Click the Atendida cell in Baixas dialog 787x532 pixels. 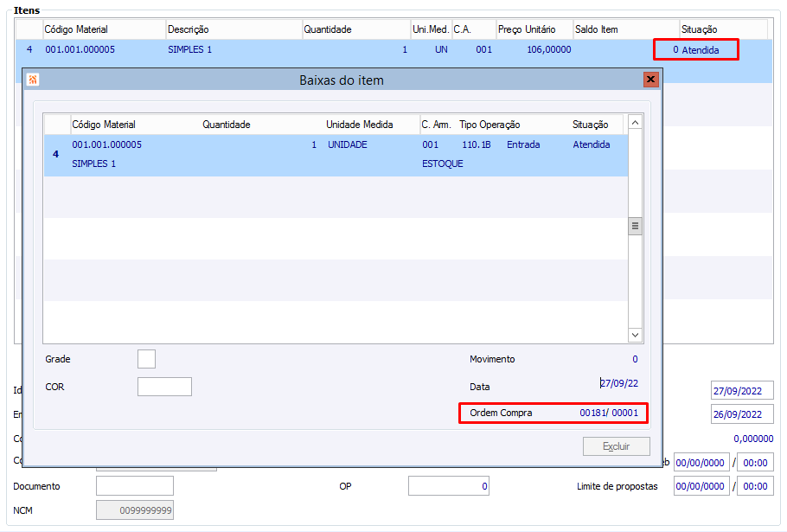592,144
